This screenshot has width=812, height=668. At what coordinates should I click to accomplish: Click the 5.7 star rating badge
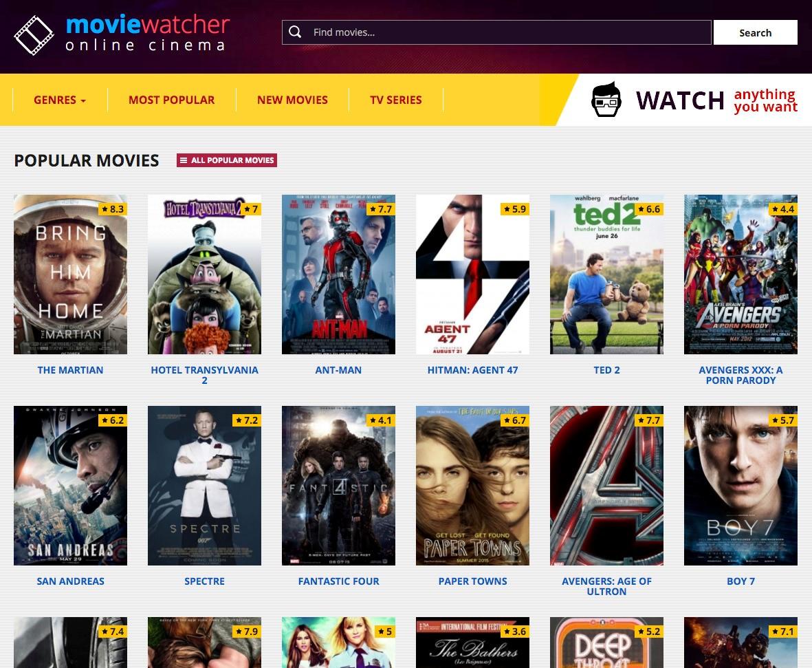coord(783,420)
